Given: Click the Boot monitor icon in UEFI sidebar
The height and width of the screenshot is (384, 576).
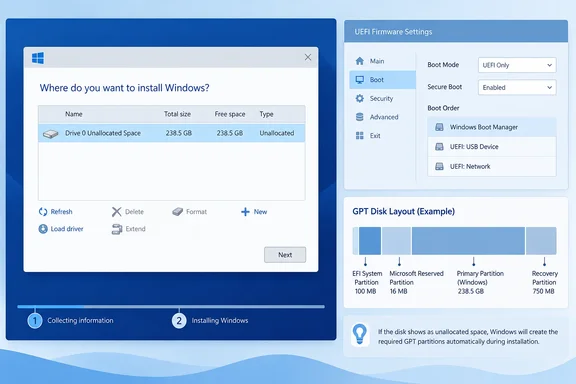Looking at the screenshot, I should pos(360,80).
